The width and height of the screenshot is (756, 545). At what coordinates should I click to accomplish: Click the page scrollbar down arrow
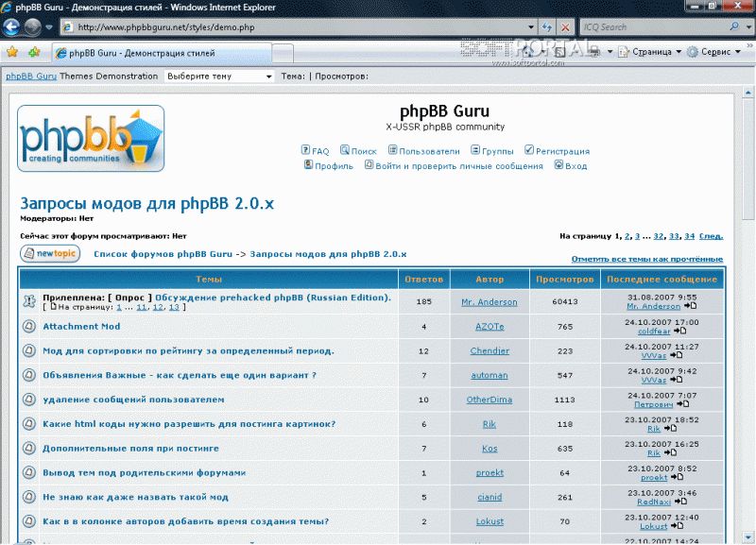click(x=748, y=536)
